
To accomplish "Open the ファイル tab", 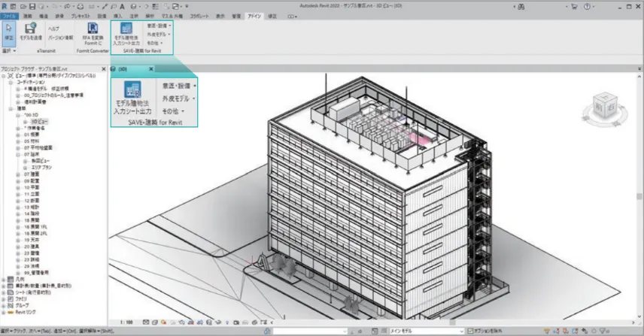I will (10, 15).
